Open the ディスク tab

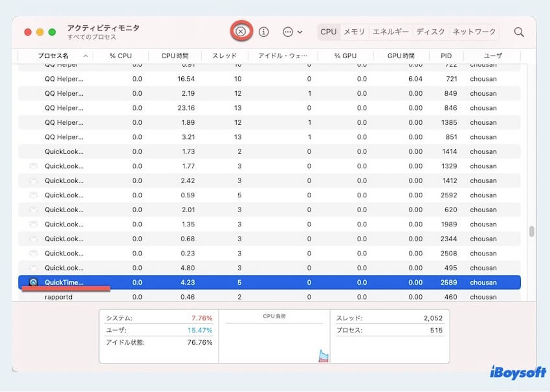coord(430,32)
